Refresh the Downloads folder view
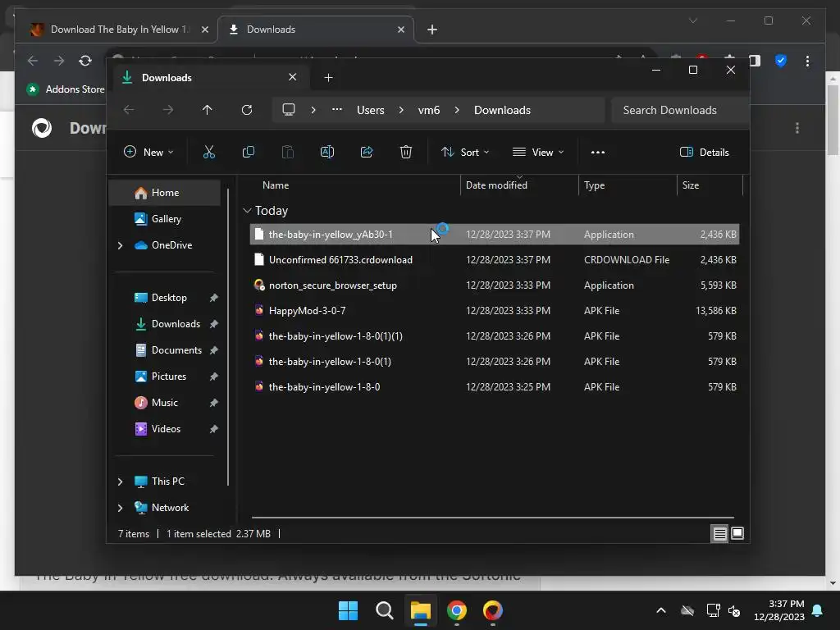 point(246,110)
